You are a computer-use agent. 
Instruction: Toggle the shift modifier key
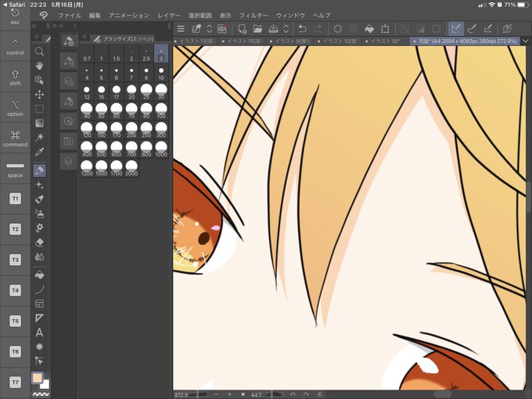(15, 77)
